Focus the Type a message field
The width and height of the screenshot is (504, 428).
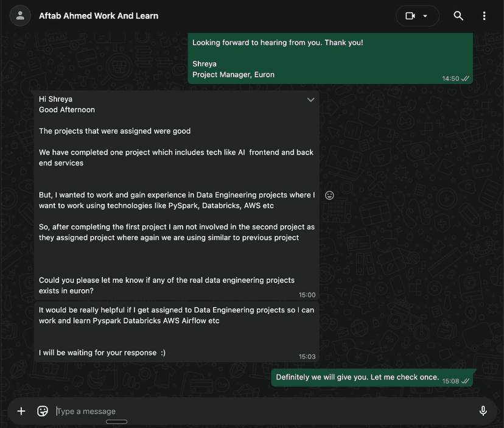pyautogui.click(x=243, y=411)
